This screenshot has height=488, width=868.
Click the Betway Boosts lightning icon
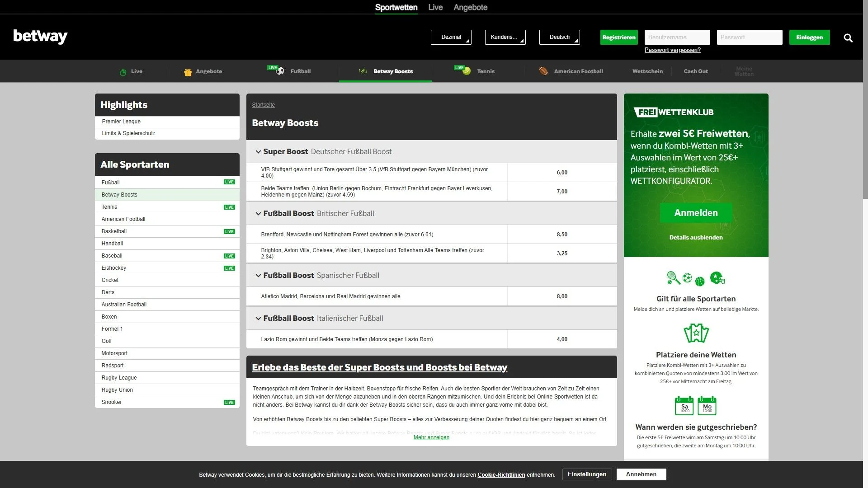click(362, 71)
